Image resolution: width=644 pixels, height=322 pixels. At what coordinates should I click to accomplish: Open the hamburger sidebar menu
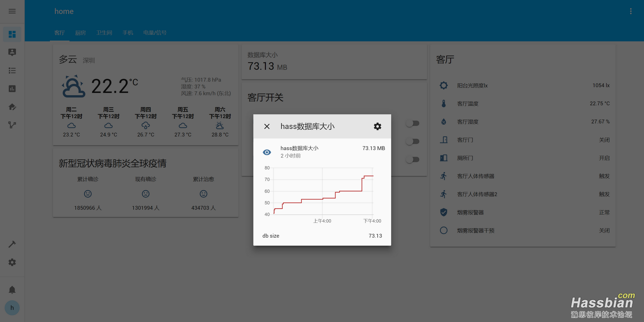click(12, 11)
